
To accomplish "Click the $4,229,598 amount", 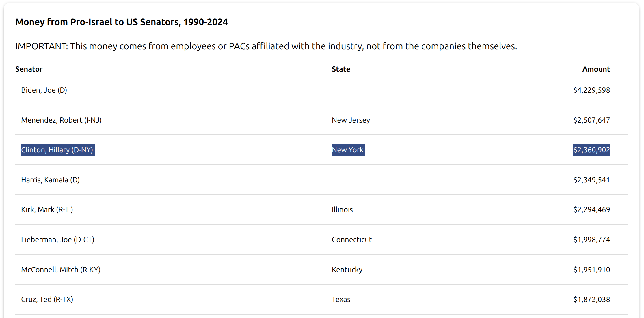I will (591, 90).
